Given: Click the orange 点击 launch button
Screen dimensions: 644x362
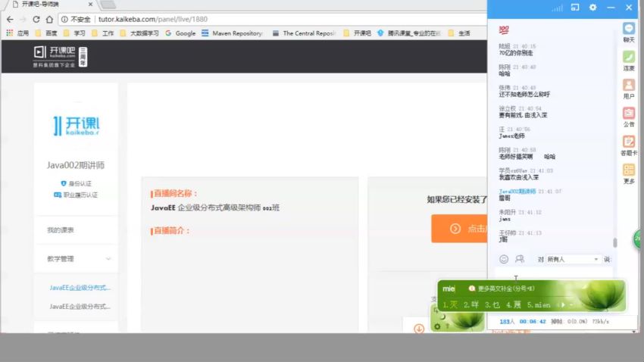Looking at the screenshot, I should coord(459,229).
